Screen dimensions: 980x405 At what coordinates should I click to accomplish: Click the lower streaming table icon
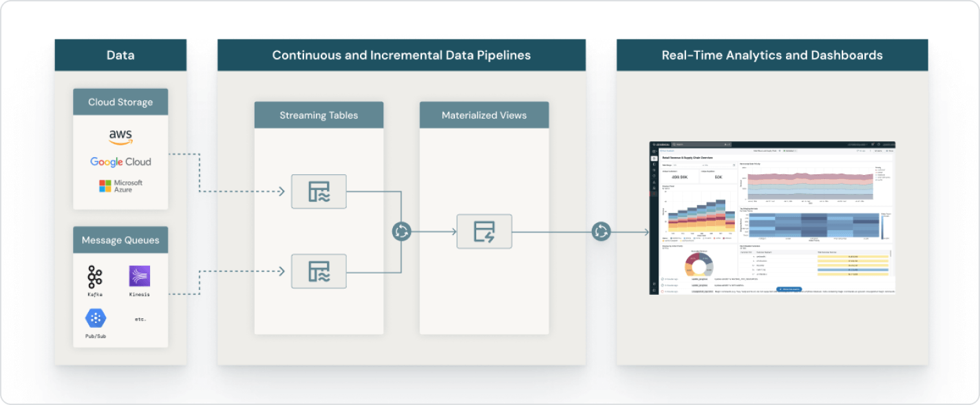tap(319, 271)
